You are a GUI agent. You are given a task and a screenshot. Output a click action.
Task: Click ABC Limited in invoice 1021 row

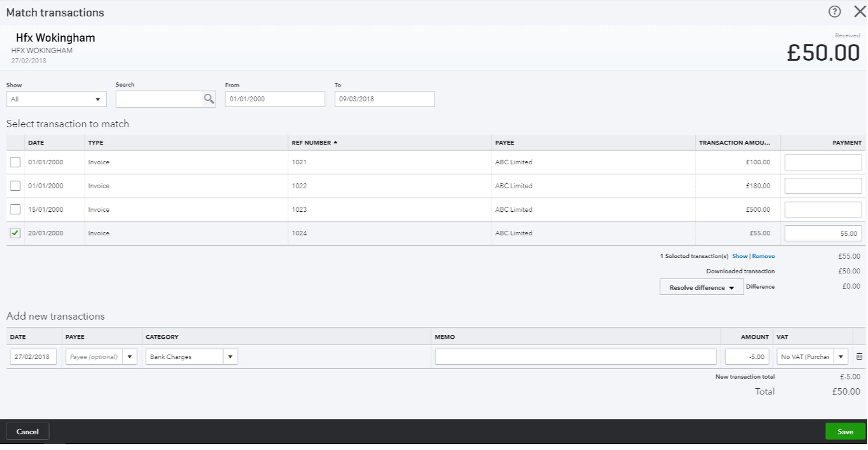[514, 162]
